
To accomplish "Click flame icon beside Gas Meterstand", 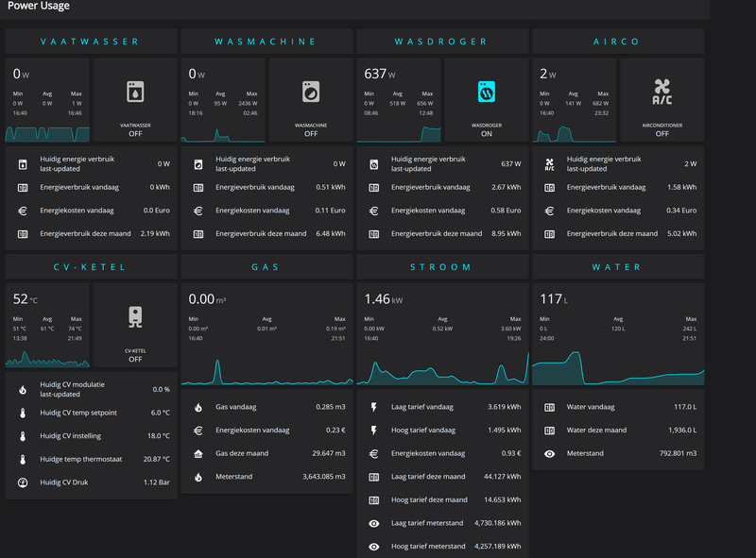I will coord(198,477).
